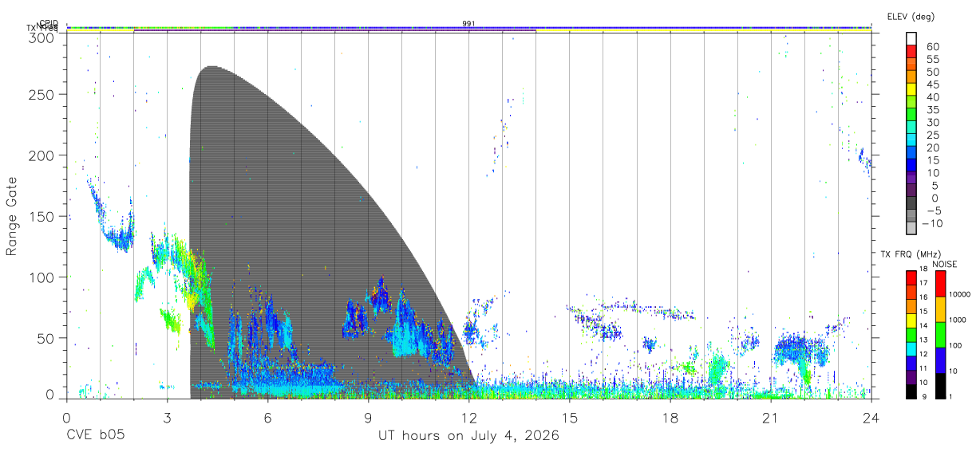
Task: Click the "30" label on ELEV colorbar
Action: [931, 123]
